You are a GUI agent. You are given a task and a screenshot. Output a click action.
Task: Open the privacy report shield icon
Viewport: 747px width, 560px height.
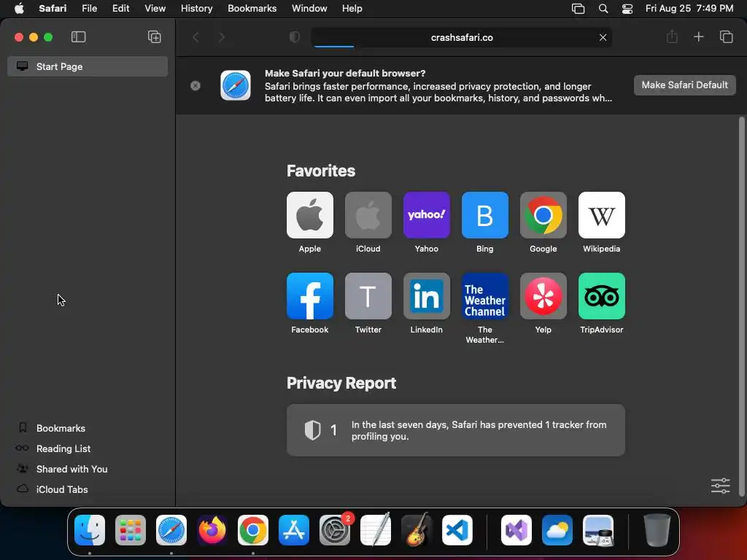click(x=295, y=37)
